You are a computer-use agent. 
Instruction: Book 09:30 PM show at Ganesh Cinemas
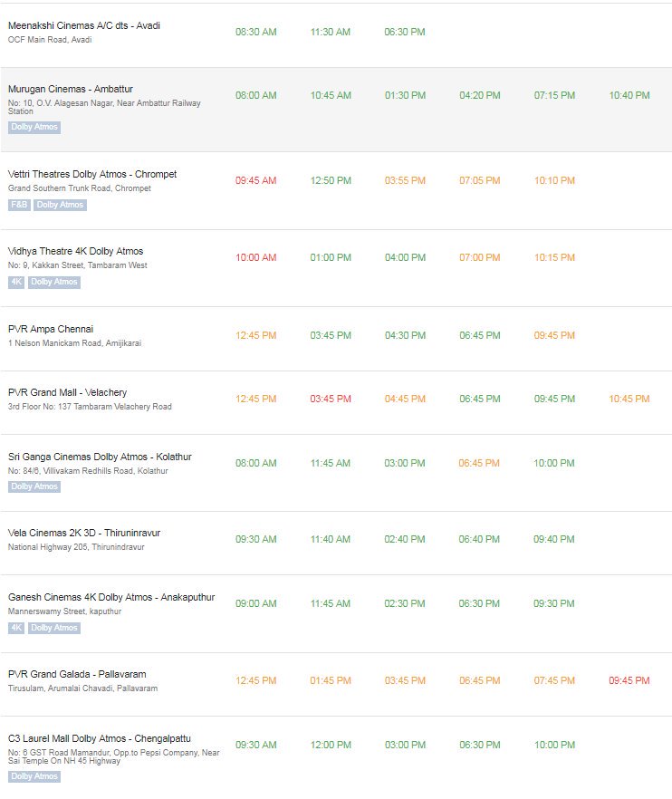tap(553, 603)
